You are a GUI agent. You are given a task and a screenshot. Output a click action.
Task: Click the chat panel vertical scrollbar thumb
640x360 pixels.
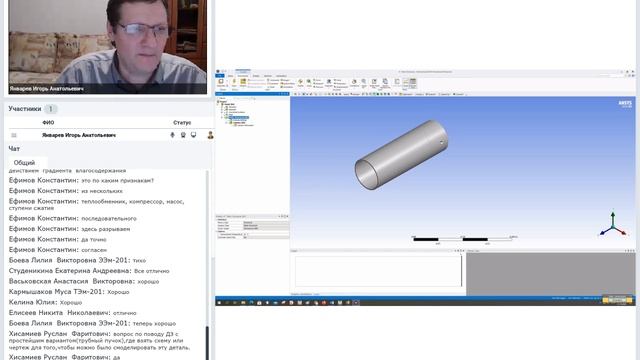(x=207, y=342)
